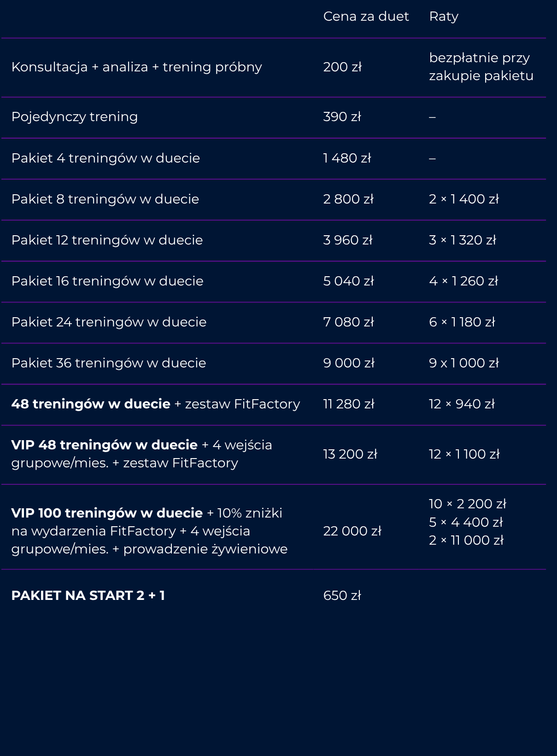The height and width of the screenshot is (756, 557).
Task: Select 'Pakiet 4 treningów w duecie'
Action: [106, 158]
